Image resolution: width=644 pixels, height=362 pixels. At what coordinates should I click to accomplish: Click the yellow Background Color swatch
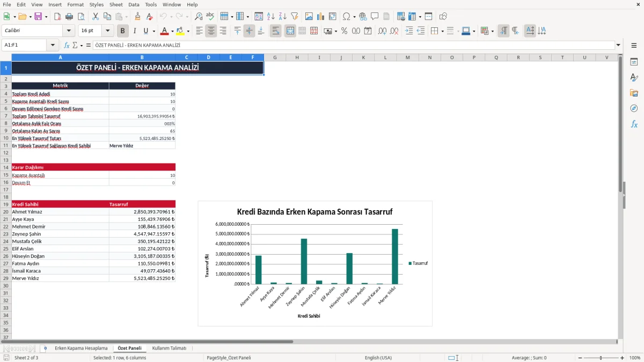[180, 31]
